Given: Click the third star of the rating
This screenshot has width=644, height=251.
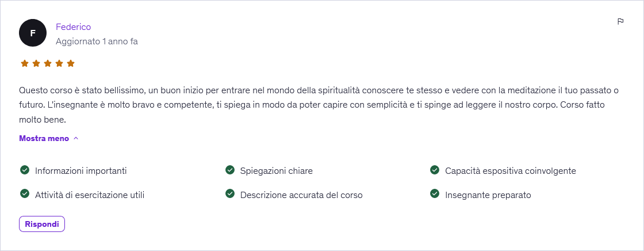Looking at the screenshot, I should (x=48, y=63).
